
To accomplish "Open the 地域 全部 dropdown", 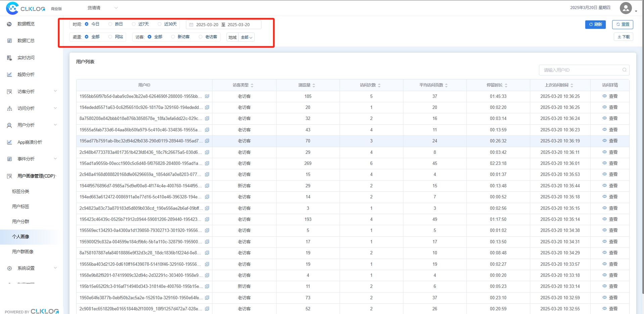I will click(246, 37).
